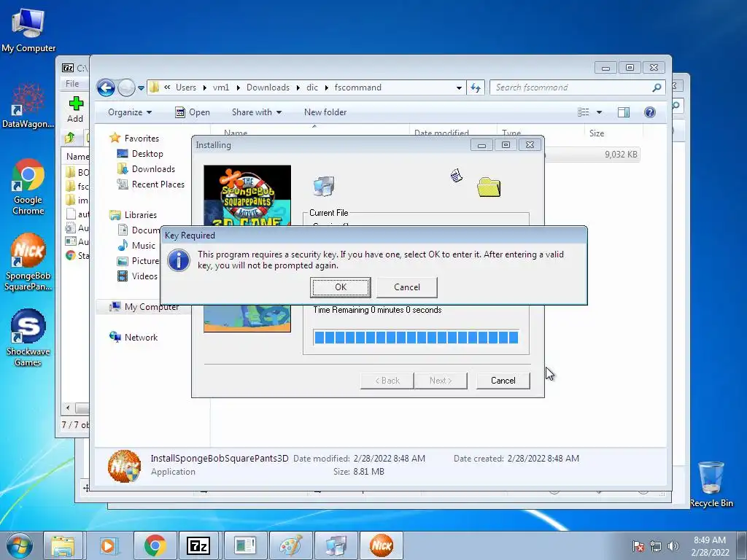Click InstallSpongeBobSquarePants3D icon in details pane
This screenshot has height=560, width=747.
click(x=124, y=466)
